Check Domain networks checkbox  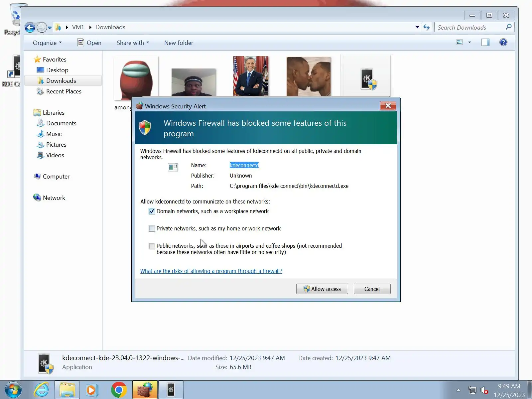point(152,211)
